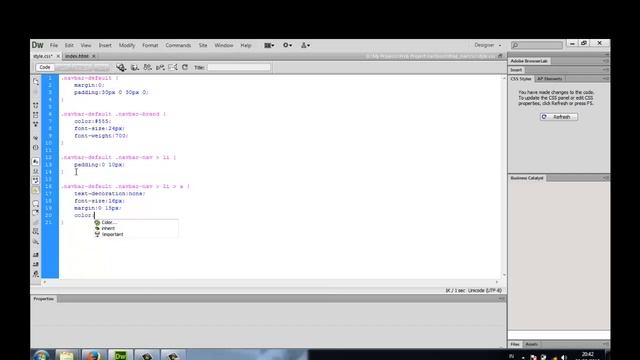Click the Recent Snippets icon

coord(36,232)
